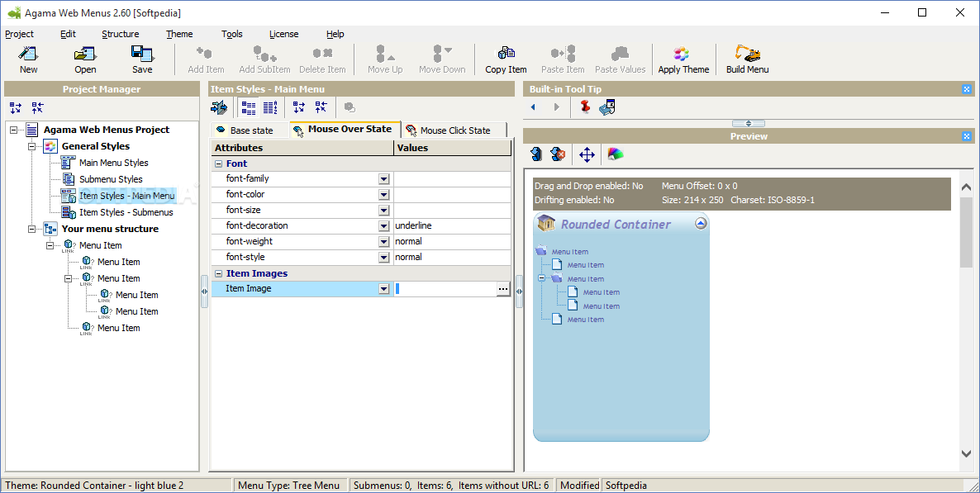Switch to the Mouse Click State tab
The height and width of the screenshot is (493, 980).
coord(454,130)
